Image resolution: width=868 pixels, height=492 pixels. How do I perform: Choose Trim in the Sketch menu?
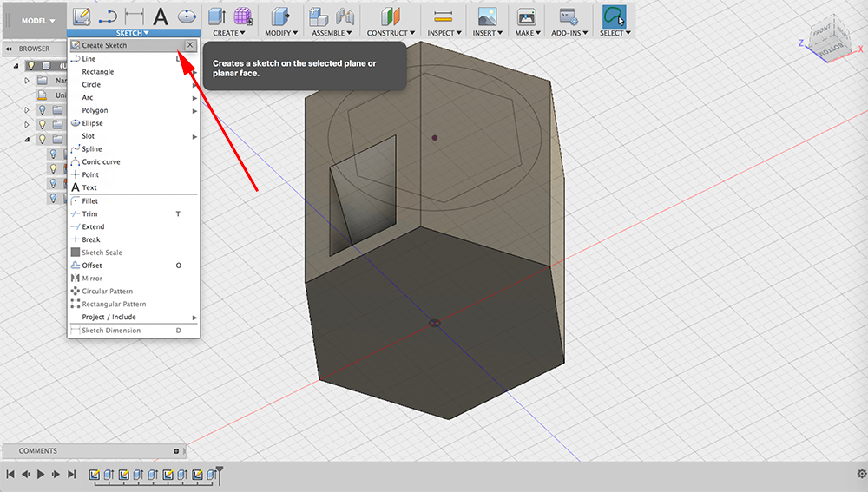click(134, 214)
